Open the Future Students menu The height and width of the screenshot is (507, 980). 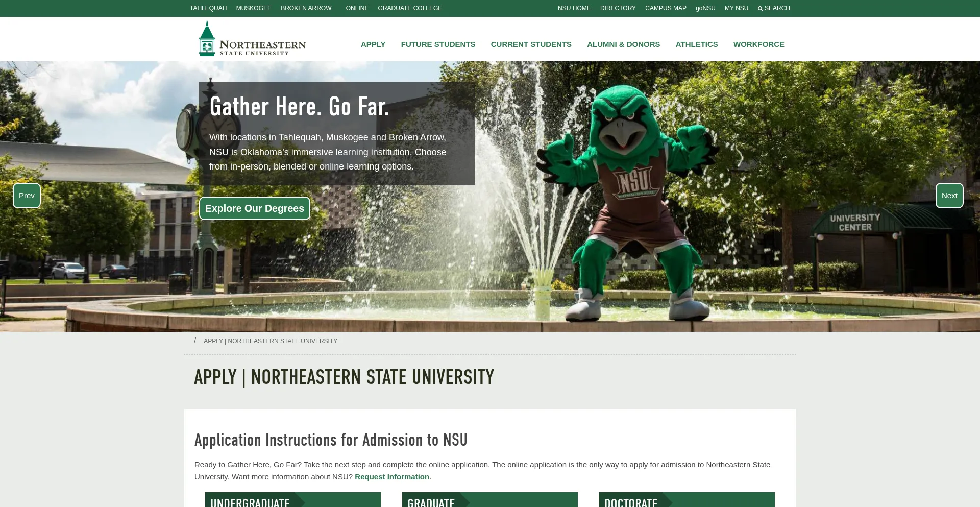click(438, 44)
